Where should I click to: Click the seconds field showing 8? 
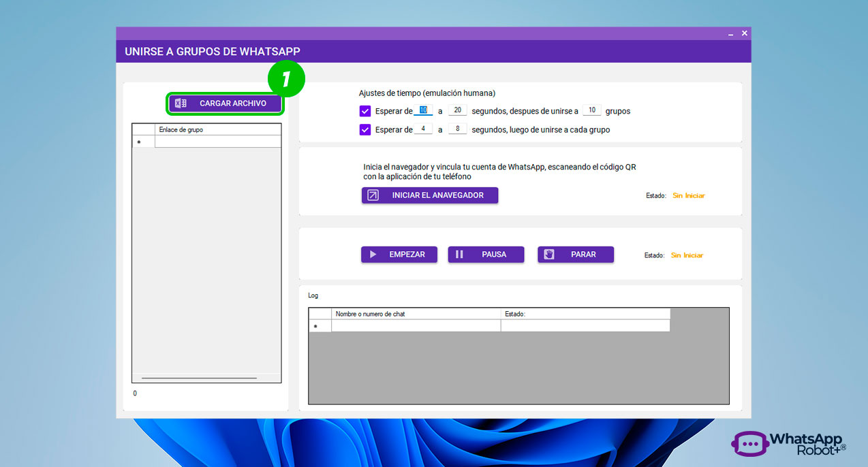[458, 129]
